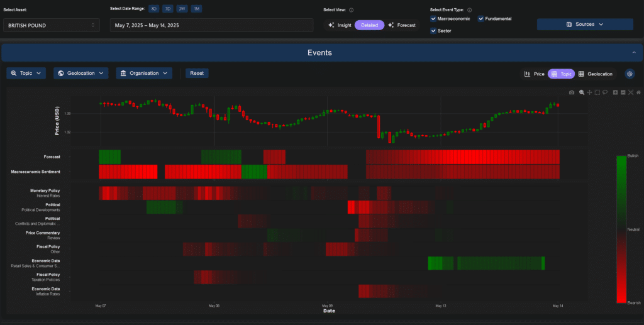Open the chart settings gear button

click(630, 74)
